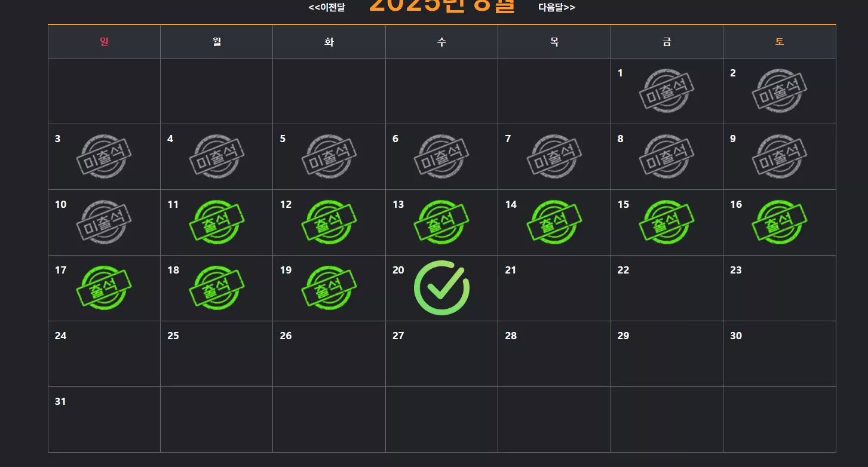Image resolution: width=868 pixels, height=467 pixels.
Task: Click the green checkmark on day 20
Action: (x=441, y=288)
